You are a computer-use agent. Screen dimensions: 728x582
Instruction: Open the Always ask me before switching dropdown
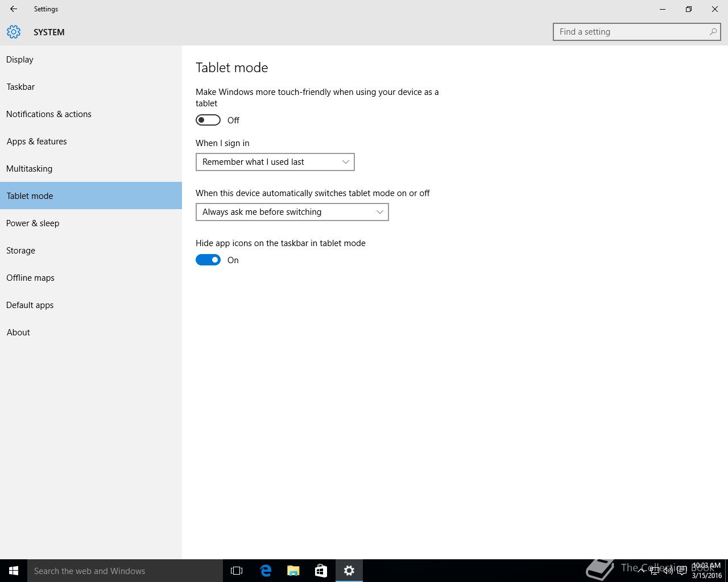click(292, 212)
